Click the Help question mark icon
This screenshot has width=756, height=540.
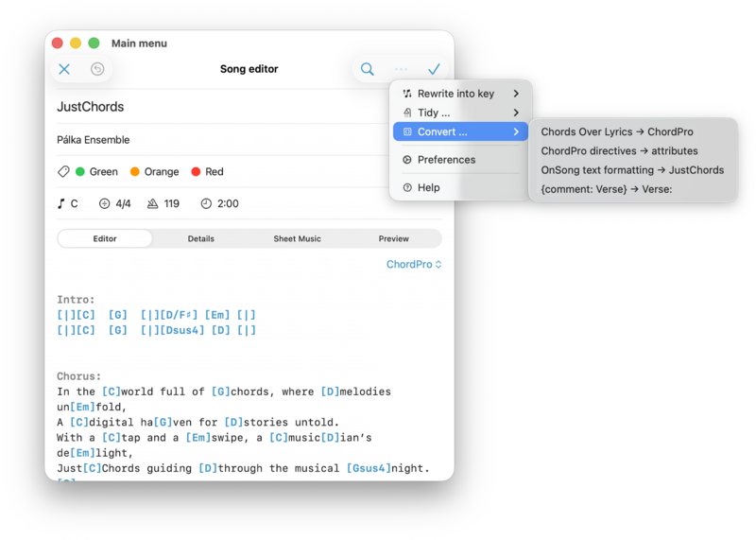click(x=407, y=187)
